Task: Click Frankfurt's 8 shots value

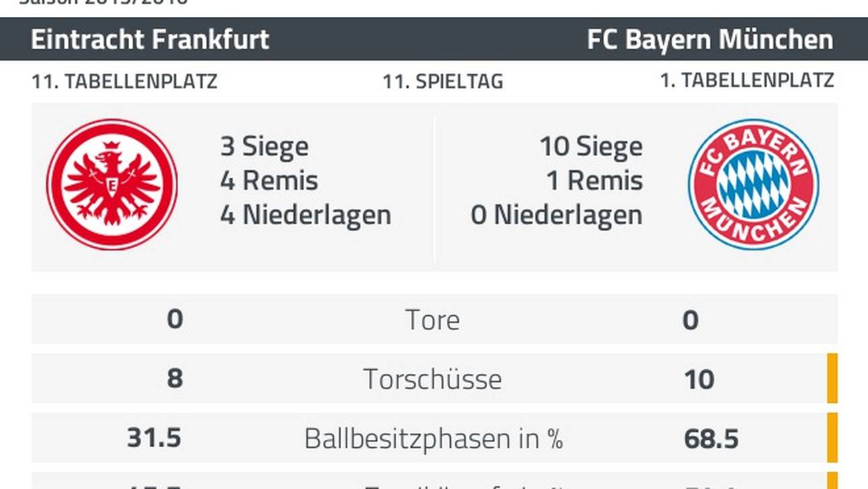Action: [x=175, y=379]
